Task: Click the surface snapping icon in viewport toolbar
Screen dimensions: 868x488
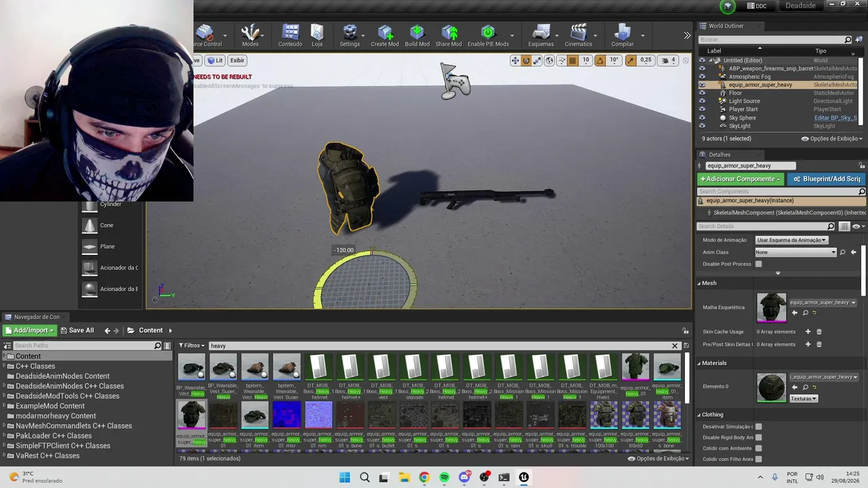Action: (561, 60)
